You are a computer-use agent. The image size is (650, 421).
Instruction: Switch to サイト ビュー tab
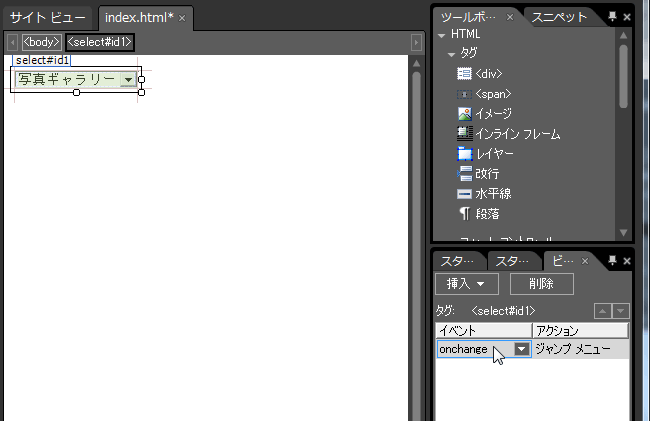coord(47,18)
